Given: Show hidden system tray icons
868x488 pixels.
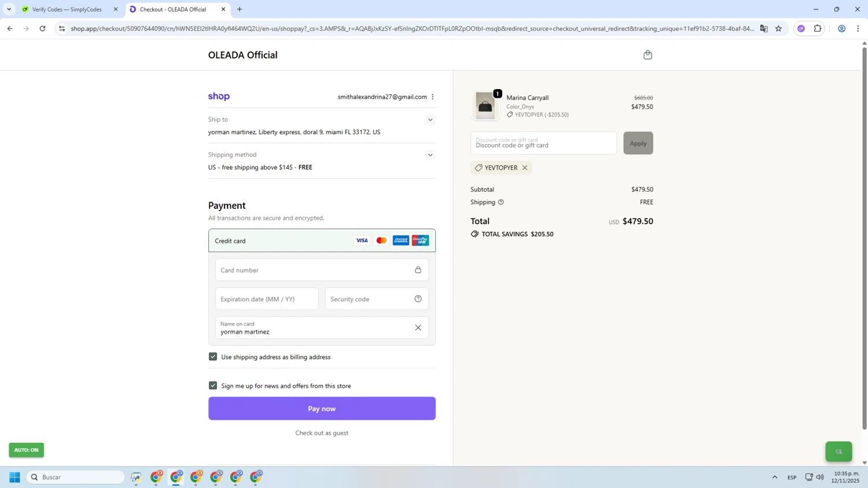Looking at the screenshot, I should coord(775,477).
